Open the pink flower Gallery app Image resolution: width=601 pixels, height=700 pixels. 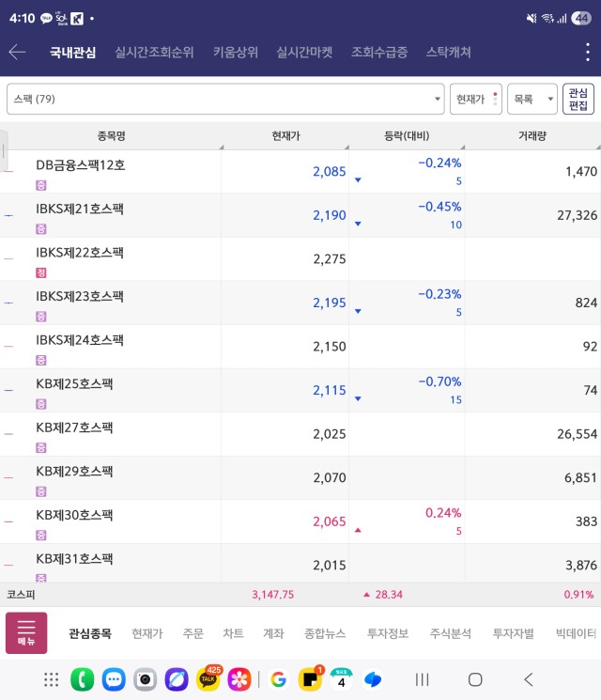coord(239,679)
